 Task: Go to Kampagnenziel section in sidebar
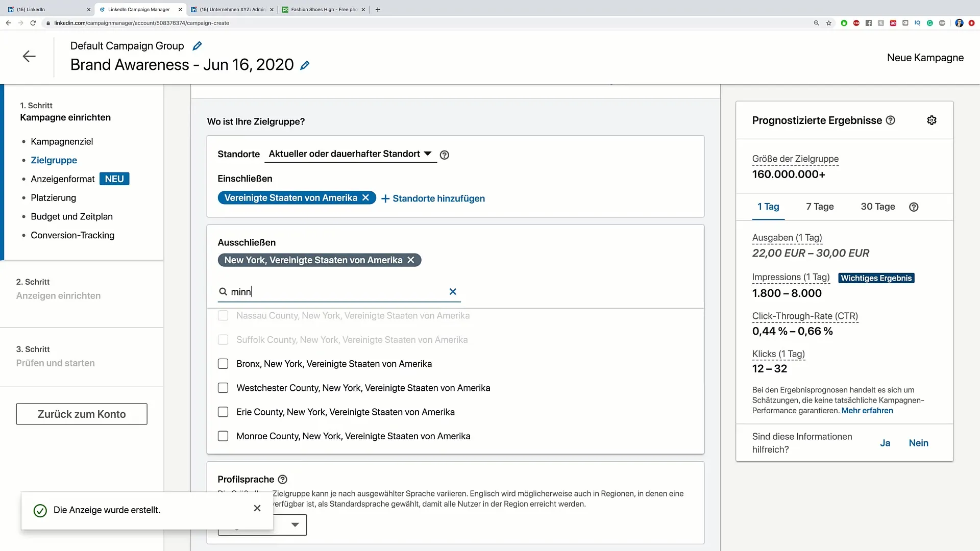62,142
